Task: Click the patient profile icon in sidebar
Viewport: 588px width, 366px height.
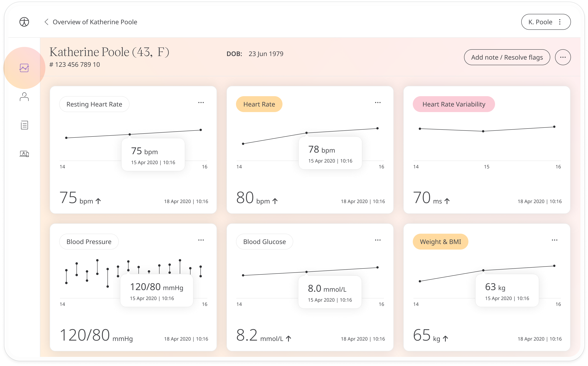Action: 24,97
